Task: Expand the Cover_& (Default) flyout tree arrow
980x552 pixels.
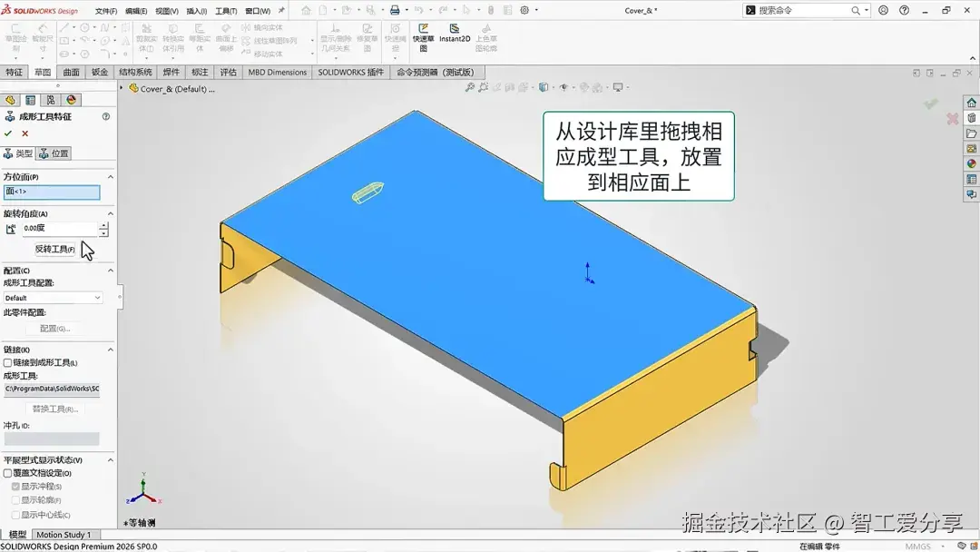Action: (122, 88)
